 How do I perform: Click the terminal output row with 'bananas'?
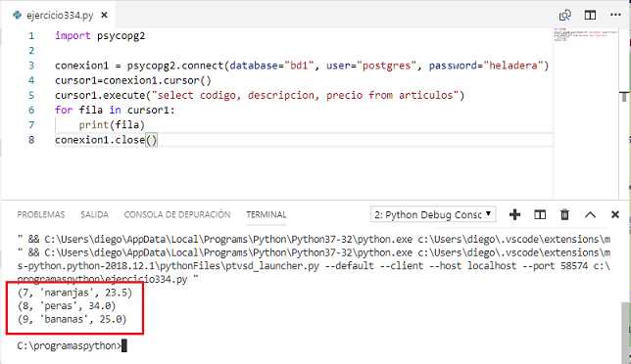pos(73,319)
